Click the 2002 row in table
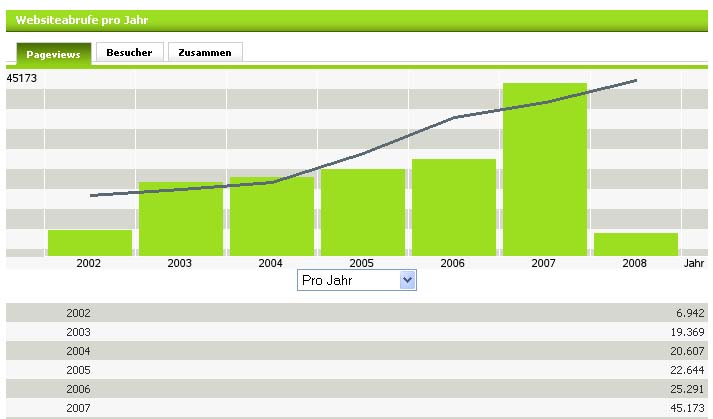The height and width of the screenshot is (419, 713). [x=356, y=313]
